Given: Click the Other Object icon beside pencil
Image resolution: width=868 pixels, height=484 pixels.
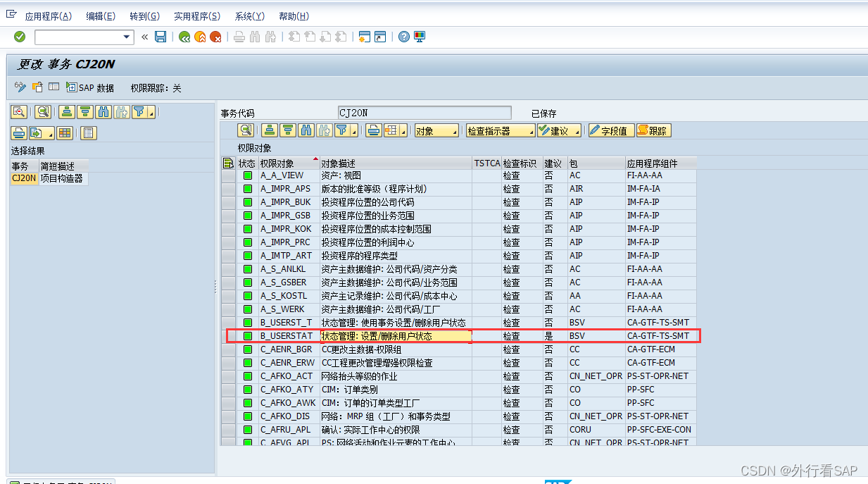Looking at the screenshot, I should tap(37, 87).
